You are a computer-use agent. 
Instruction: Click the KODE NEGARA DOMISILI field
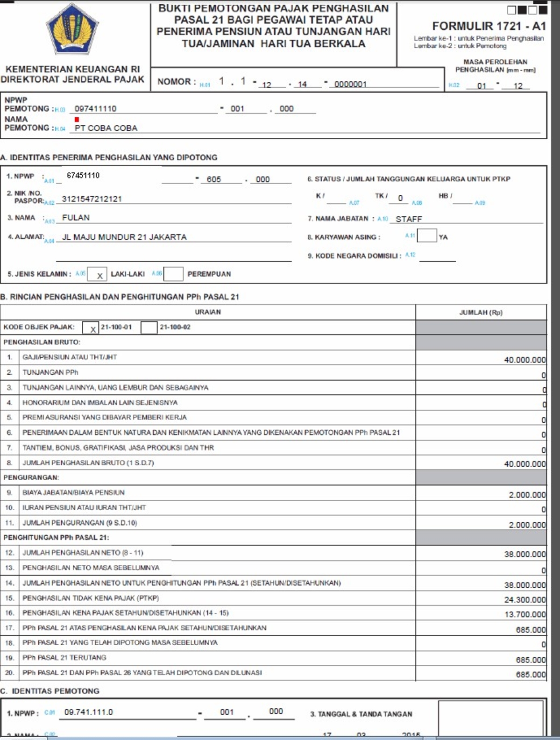437,256
